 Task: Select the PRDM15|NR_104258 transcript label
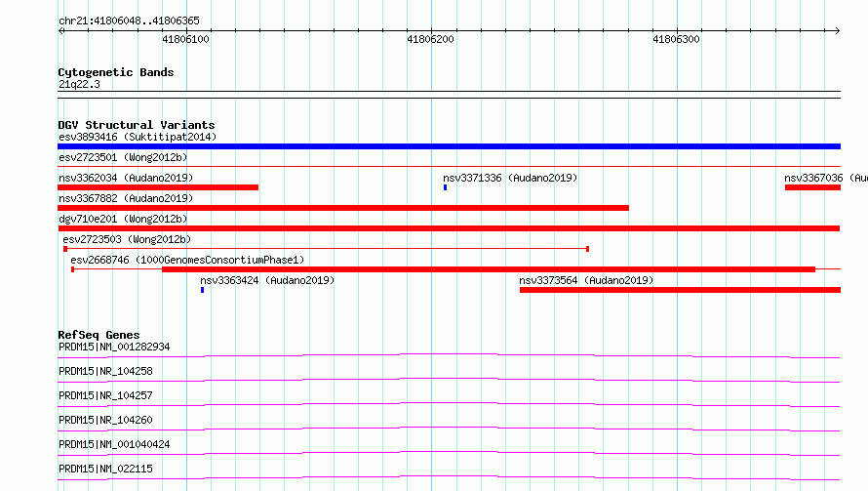pyautogui.click(x=105, y=371)
